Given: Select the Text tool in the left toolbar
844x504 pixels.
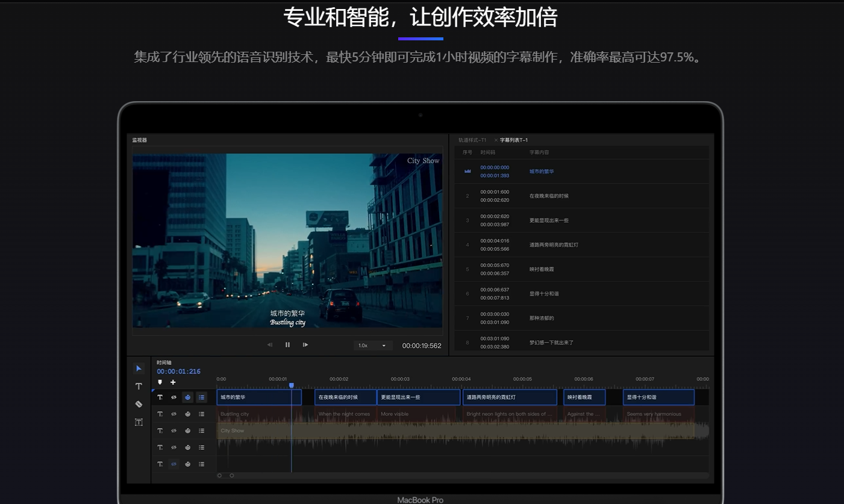Looking at the screenshot, I should tap(139, 386).
